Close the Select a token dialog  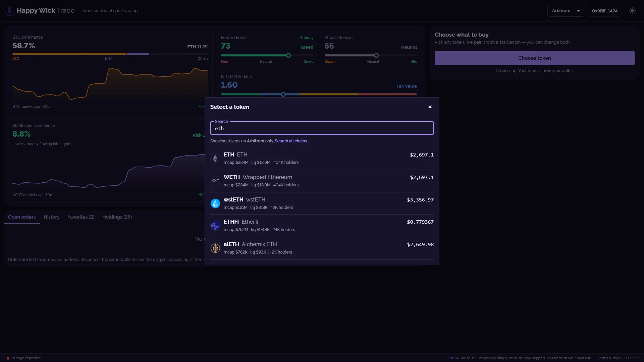430,107
